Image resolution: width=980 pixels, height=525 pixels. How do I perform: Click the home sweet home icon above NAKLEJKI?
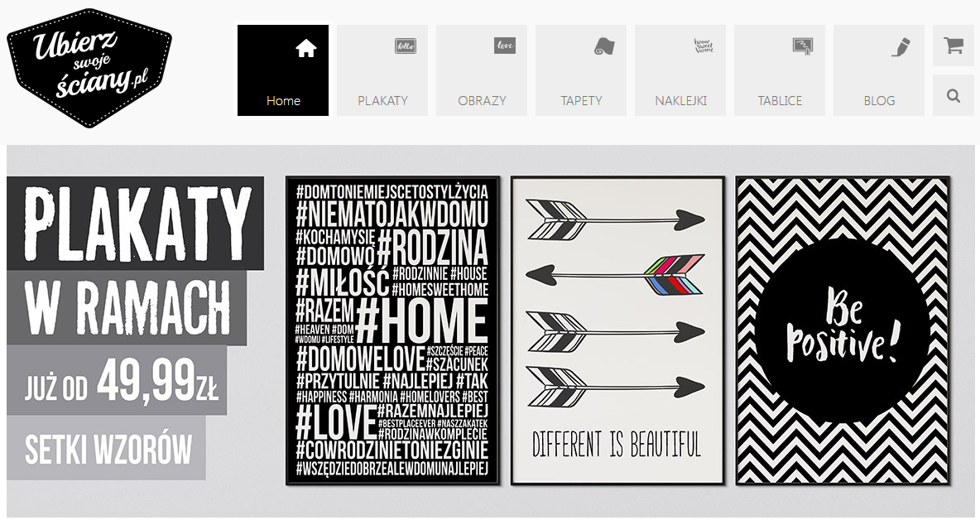(703, 46)
